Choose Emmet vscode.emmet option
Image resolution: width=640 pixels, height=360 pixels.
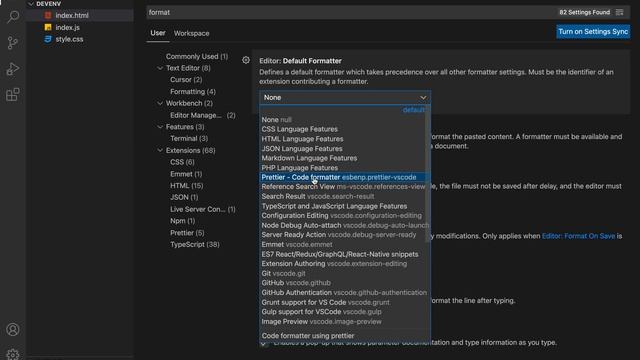click(x=343, y=244)
